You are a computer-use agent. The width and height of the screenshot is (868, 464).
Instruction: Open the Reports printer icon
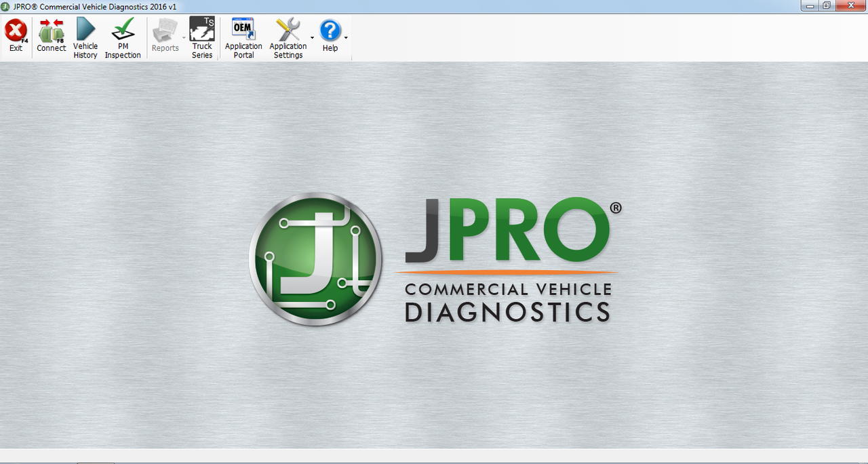[x=165, y=31]
